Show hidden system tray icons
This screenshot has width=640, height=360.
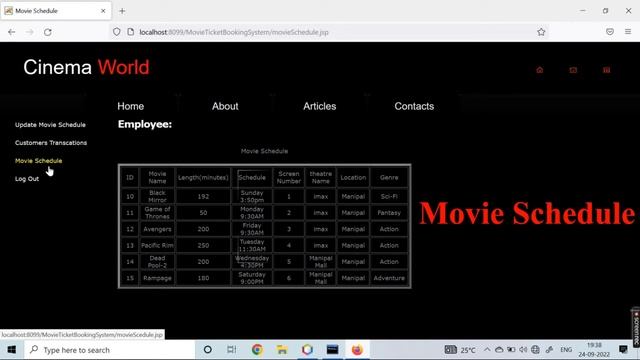click(x=487, y=350)
